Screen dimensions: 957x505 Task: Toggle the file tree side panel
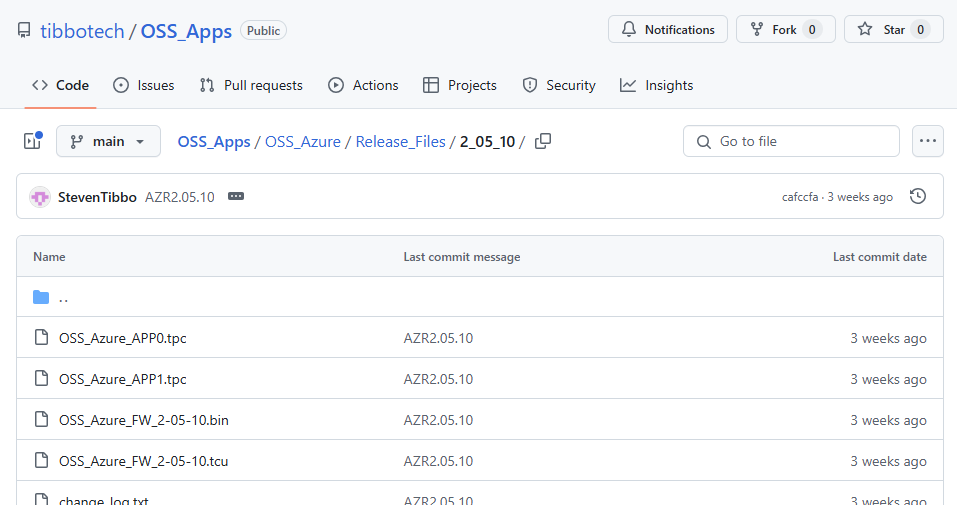click(x=32, y=142)
